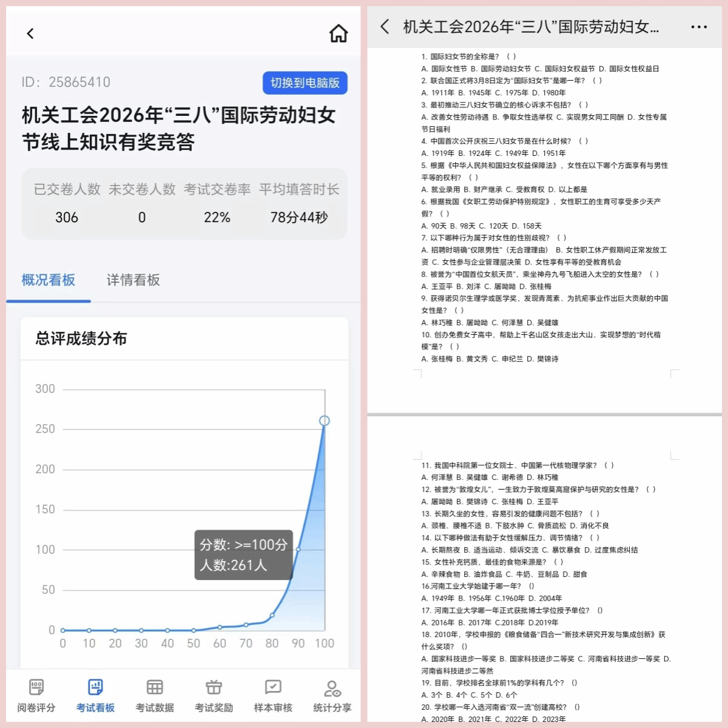Open three-dot more options menu
The height and width of the screenshot is (728, 728).
click(x=699, y=27)
